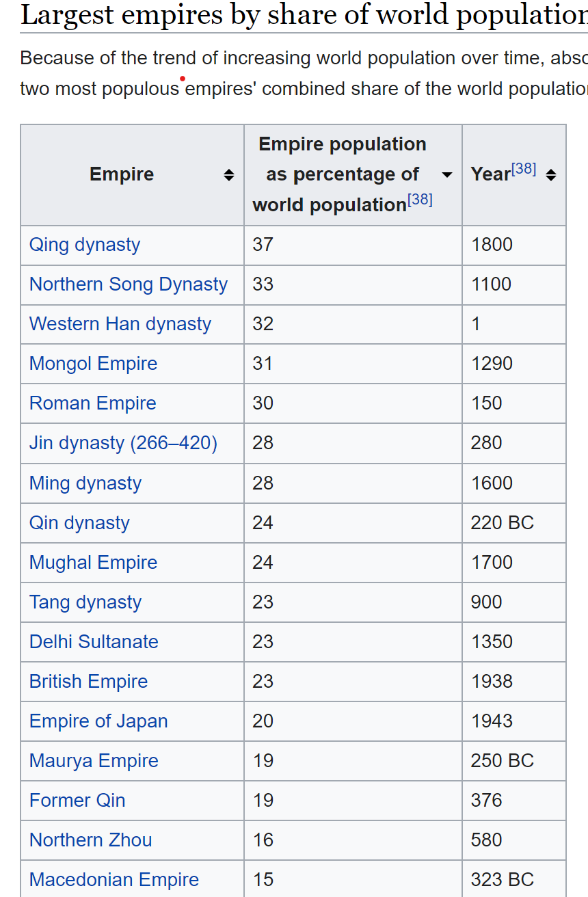Visit the Mughal Empire article
This screenshot has height=897, width=588.
tap(93, 563)
